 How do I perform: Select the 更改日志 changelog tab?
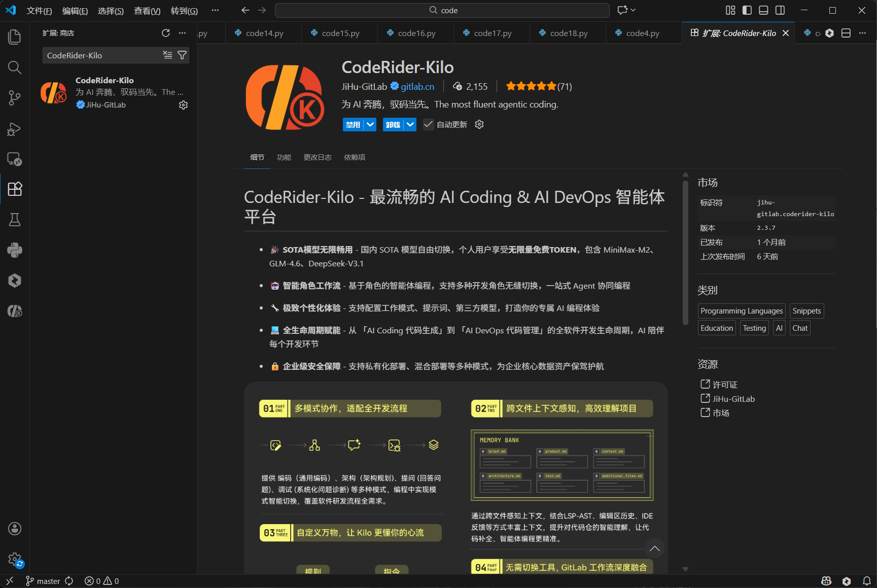(318, 157)
